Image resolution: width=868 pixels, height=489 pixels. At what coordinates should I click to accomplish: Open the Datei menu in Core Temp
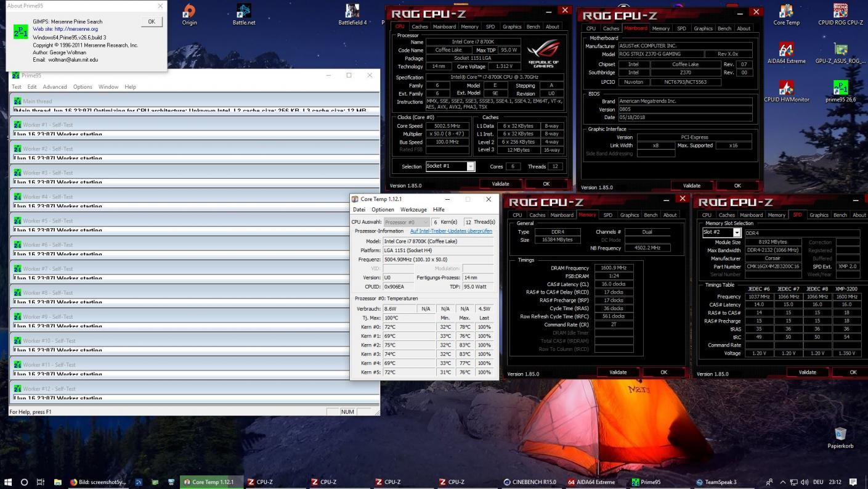[359, 210]
